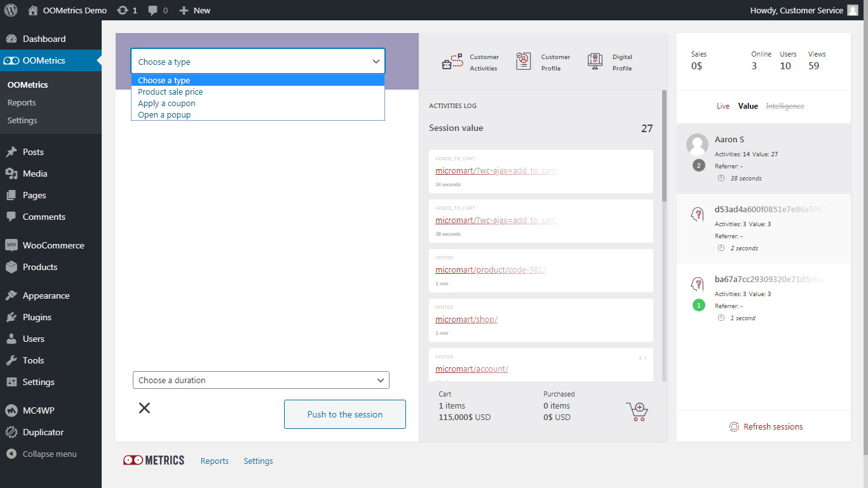
Task: Open the Customer Activities icon
Action: point(452,62)
